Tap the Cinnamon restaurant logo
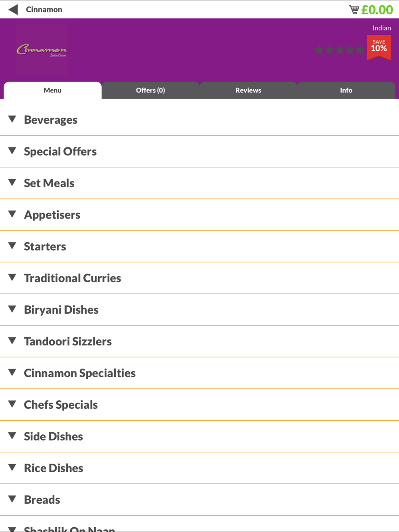The image size is (399, 532). [41, 50]
